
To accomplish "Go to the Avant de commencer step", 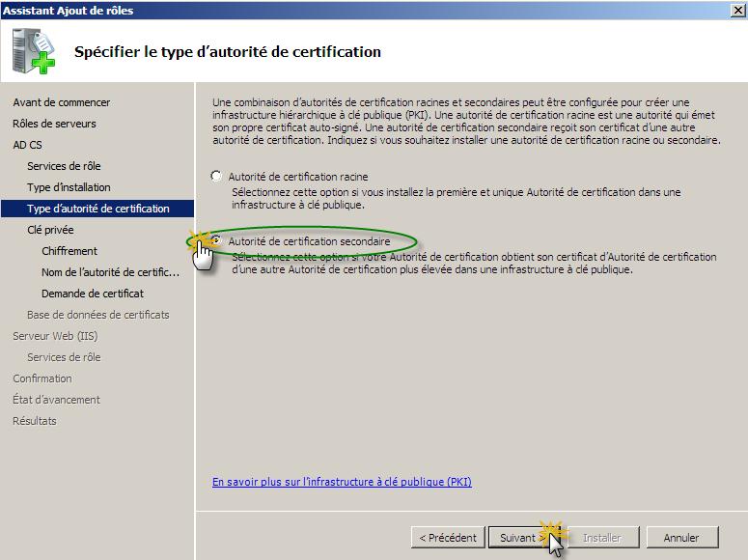I will [61, 102].
